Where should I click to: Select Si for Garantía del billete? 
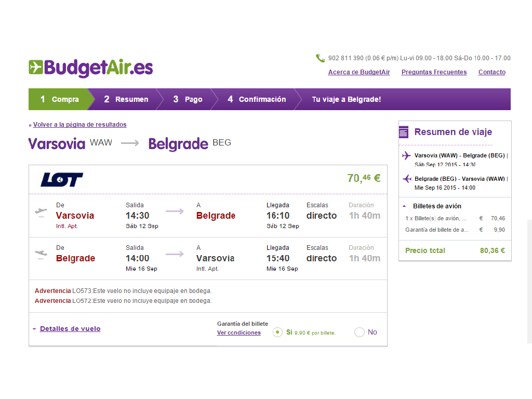coord(277,332)
